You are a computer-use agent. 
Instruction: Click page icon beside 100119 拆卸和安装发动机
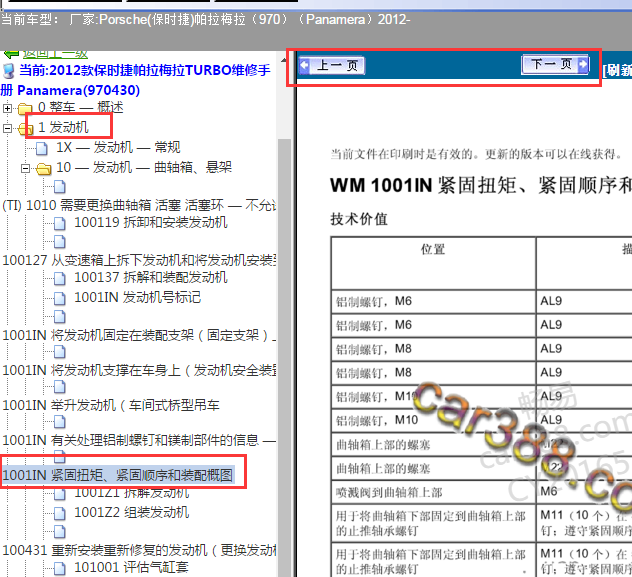60,223
